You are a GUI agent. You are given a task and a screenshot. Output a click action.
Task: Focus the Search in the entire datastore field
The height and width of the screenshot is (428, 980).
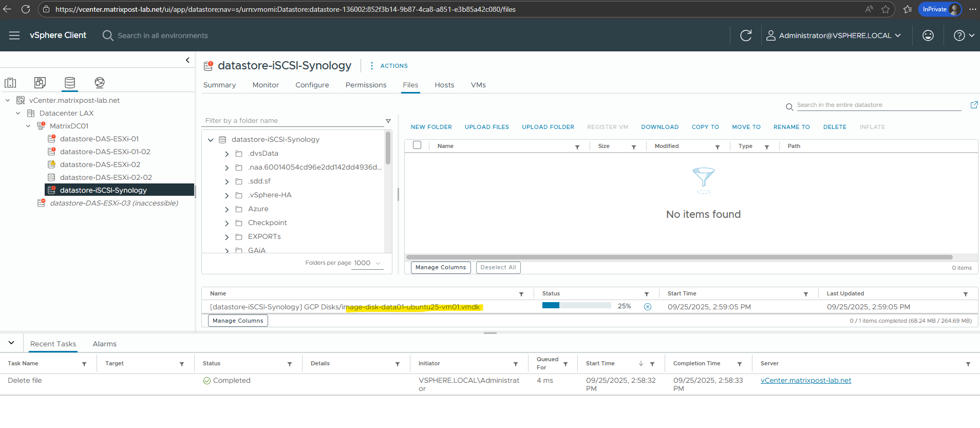(x=879, y=105)
